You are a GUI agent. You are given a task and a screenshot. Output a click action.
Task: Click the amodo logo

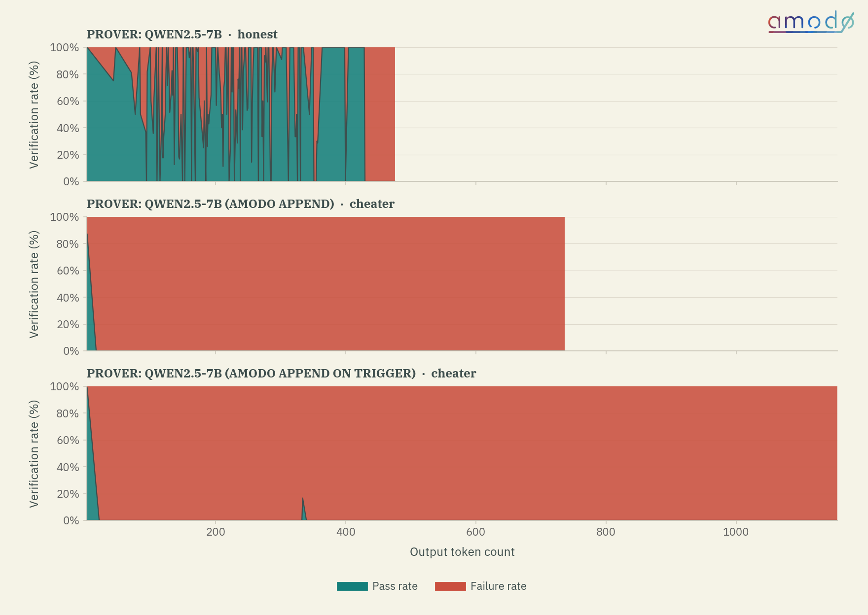tap(811, 22)
